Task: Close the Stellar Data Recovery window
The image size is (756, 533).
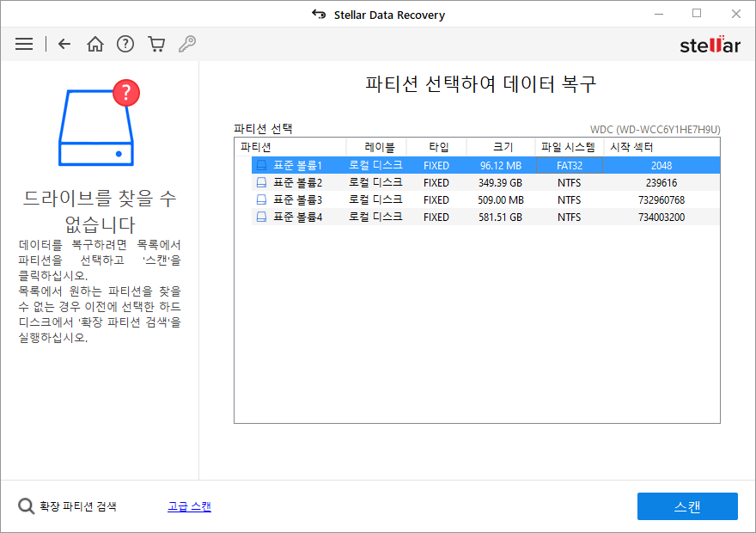Action: 735,14
